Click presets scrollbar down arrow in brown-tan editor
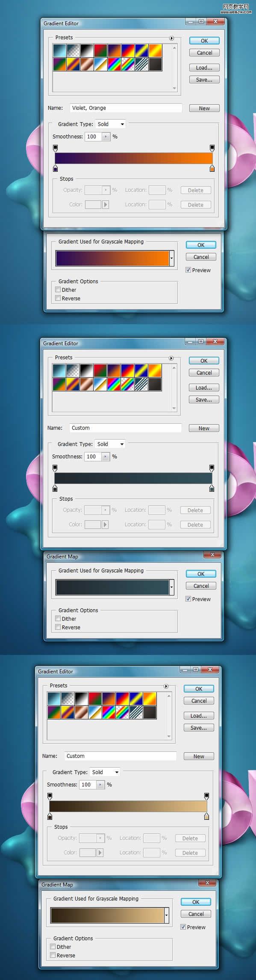Screen dimensions: 256x980 (x=169, y=736)
